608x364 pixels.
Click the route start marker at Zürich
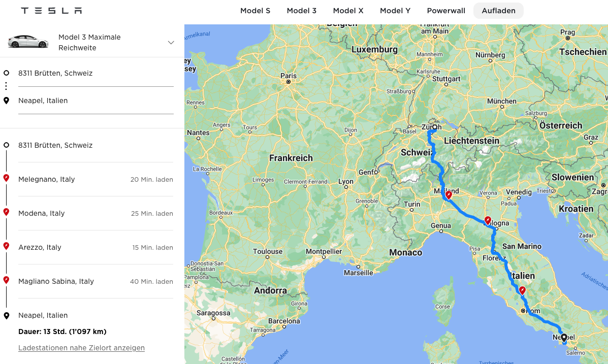coord(435,127)
